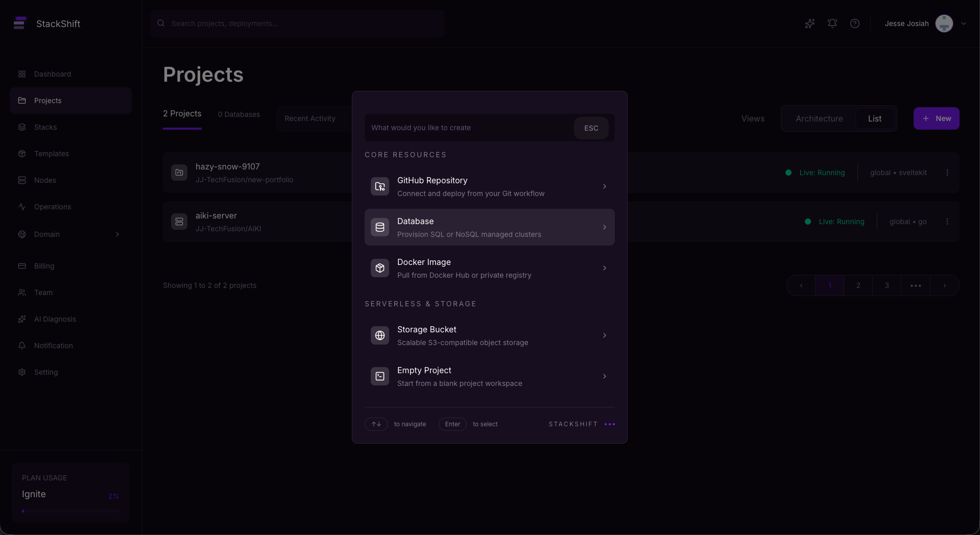Select the Nodes sidebar icon

tap(21, 180)
